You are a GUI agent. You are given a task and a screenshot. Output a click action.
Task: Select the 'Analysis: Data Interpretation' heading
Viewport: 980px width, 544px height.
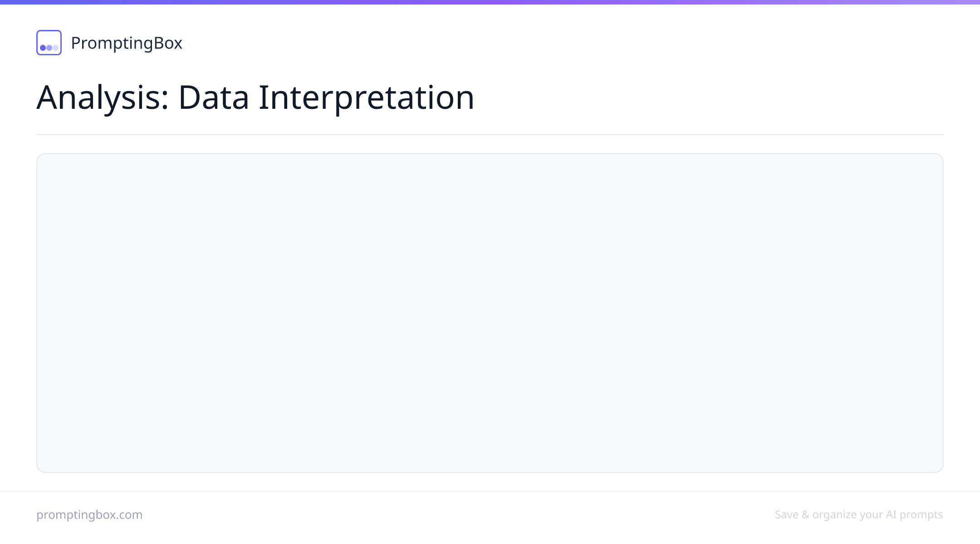coord(255,97)
